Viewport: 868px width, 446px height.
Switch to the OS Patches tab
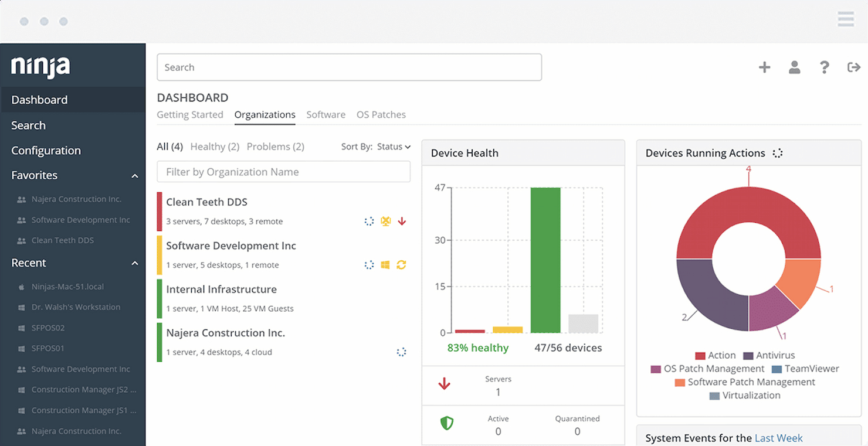coord(381,114)
